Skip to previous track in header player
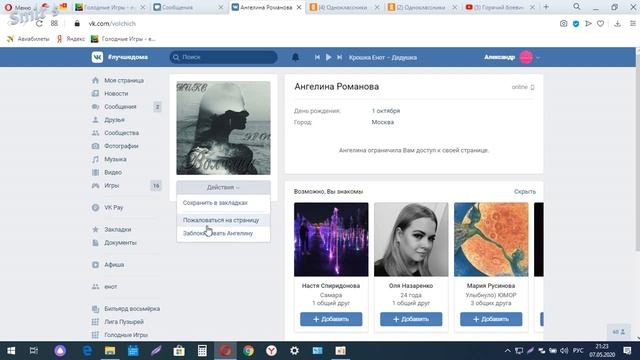 pos(317,58)
